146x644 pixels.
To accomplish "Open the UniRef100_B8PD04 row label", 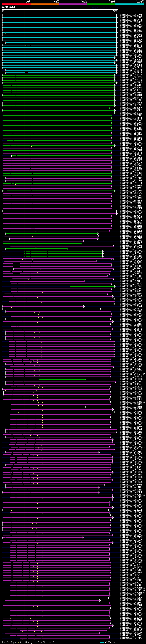I will tap(131, 429).
